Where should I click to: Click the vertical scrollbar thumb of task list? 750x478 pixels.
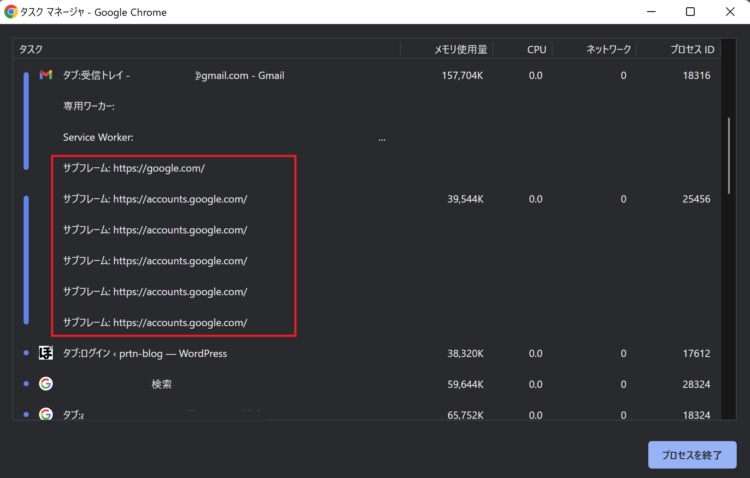tap(729, 156)
